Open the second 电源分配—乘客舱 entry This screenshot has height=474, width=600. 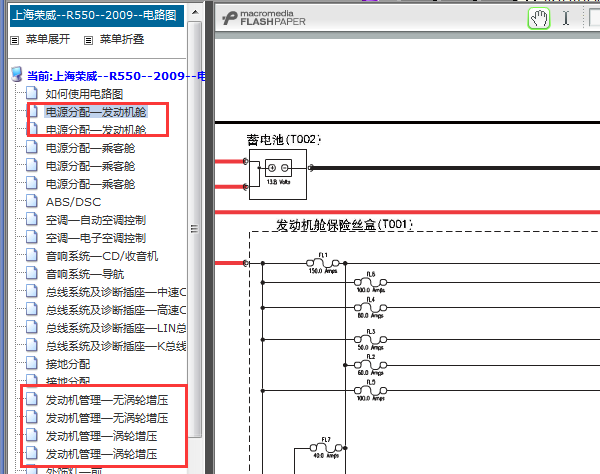click(x=90, y=166)
